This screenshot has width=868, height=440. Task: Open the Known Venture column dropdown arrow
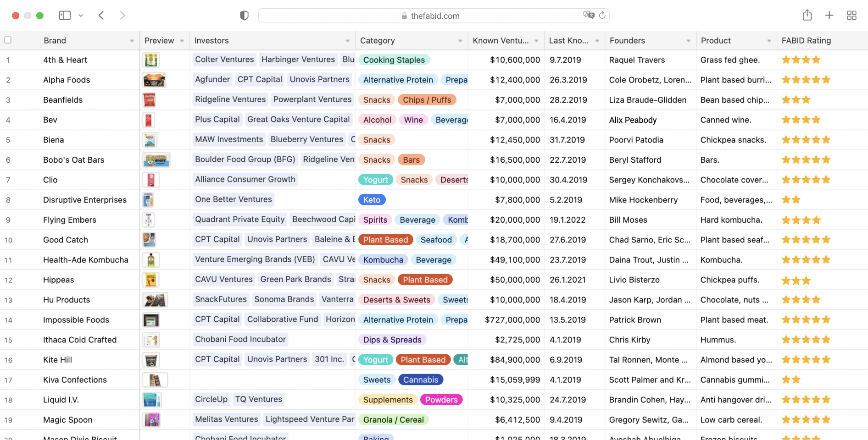pyautogui.click(x=536, y=41)
